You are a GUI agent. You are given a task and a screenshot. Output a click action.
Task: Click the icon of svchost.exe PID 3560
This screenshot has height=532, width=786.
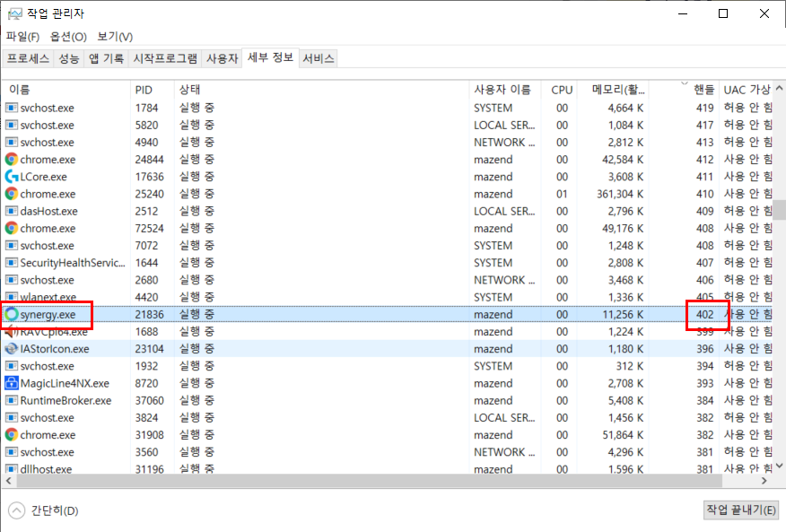point(12,452)
